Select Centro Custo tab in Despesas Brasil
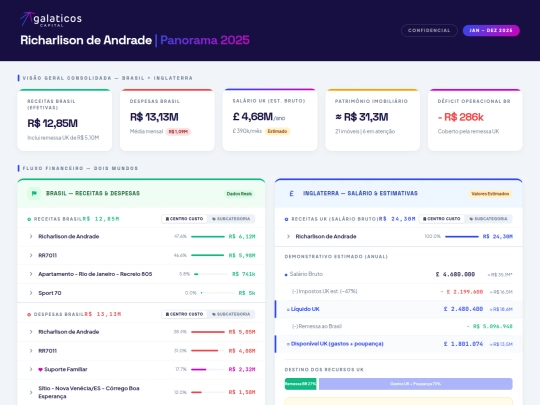 (185, 314)
